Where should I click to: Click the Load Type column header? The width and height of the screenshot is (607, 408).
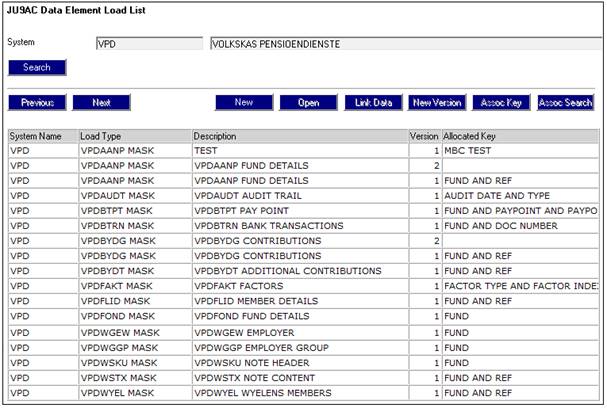[x=135, y=136]
